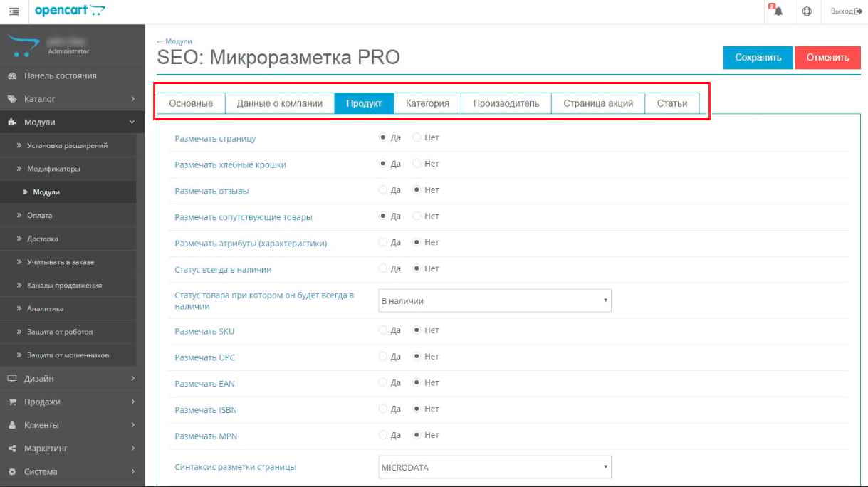Expand the Маркетинг menu chevron
This screenshot has width=868, height=487.
click(x=132, y=449)
